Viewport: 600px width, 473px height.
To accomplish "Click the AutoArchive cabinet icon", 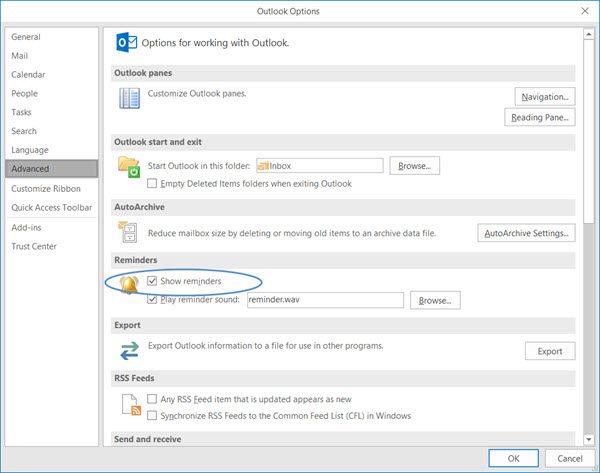I will point(129,233).
